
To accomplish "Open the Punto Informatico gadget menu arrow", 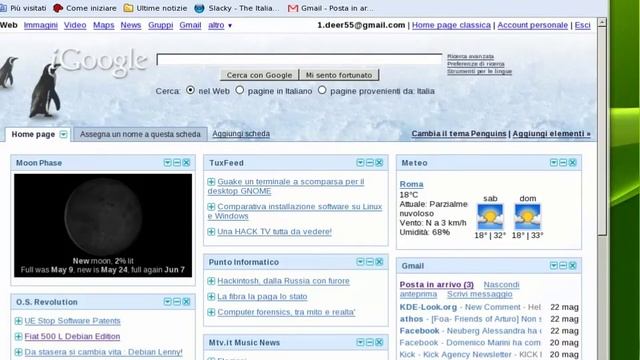I will (360, 262).
